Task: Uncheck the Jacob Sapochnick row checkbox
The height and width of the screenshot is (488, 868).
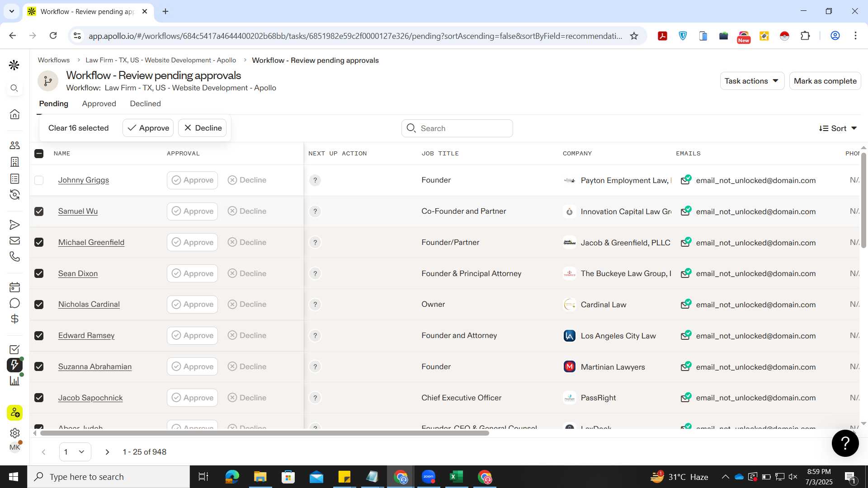Action: [x=39, y=398]
